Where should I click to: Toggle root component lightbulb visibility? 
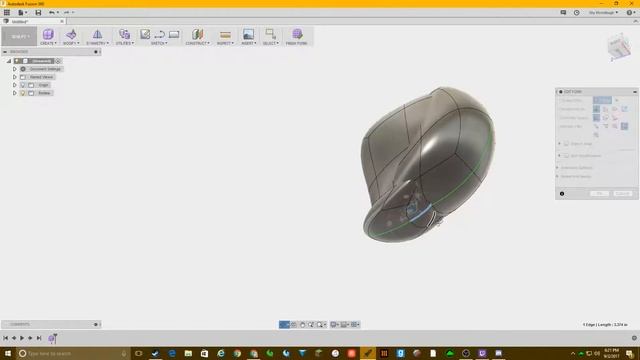(17, 61)
